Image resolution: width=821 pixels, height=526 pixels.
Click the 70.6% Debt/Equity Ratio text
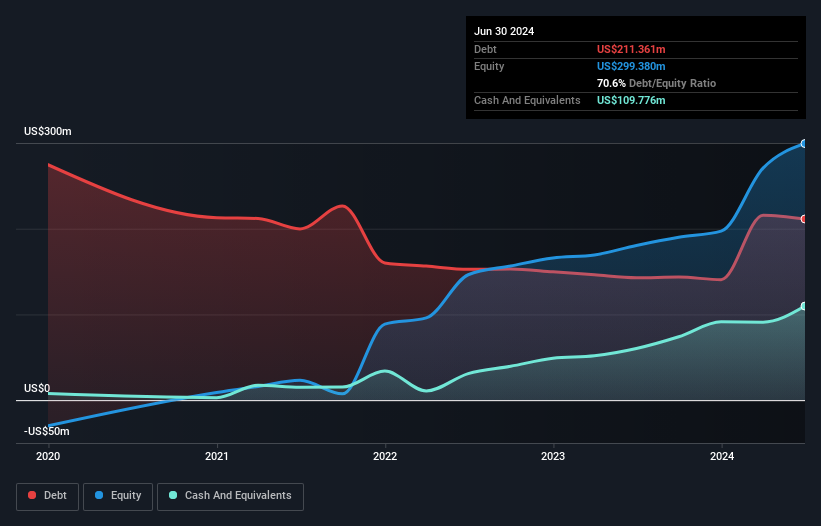pyautogui.click(x=656, y=83)
